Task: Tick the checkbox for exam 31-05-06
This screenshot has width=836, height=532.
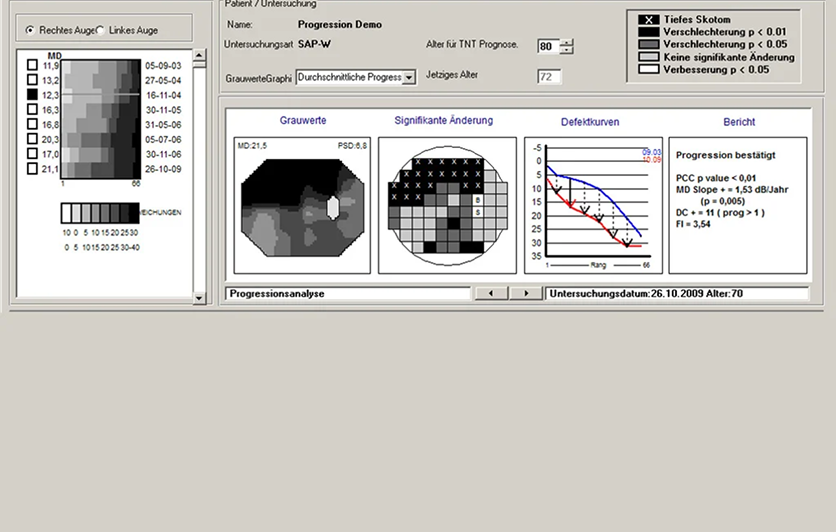Action: tap(33, 124)
